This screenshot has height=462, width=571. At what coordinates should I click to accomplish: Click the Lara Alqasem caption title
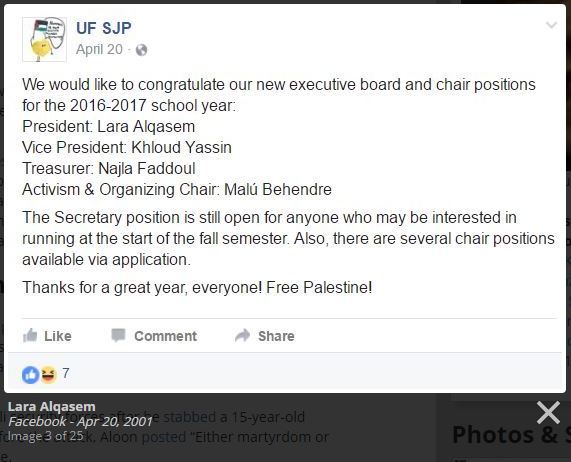point(52,406)
